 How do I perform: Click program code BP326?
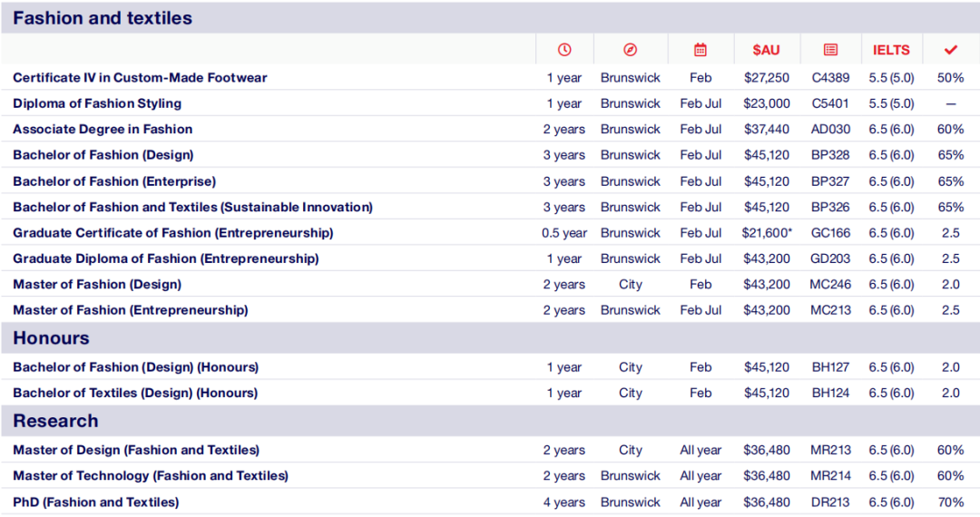(x=830, y=207)
